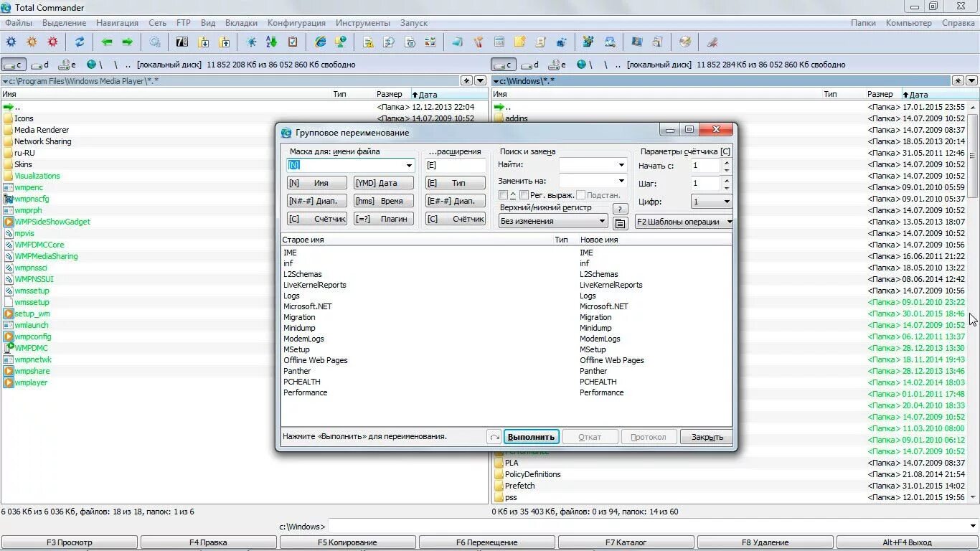Screen dimensions: 980x551
Task: Click the red star toolbar icon
Action: point(52,42)
